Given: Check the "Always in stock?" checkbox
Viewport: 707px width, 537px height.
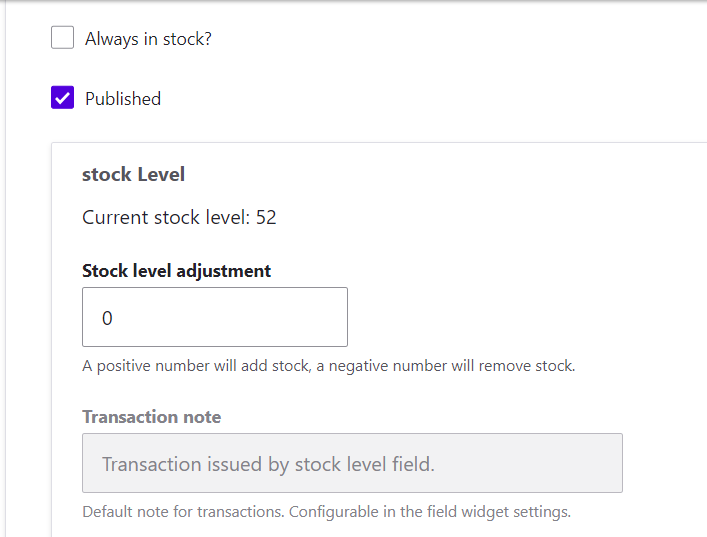Looking at the screenshot, I should coord(63,38).
